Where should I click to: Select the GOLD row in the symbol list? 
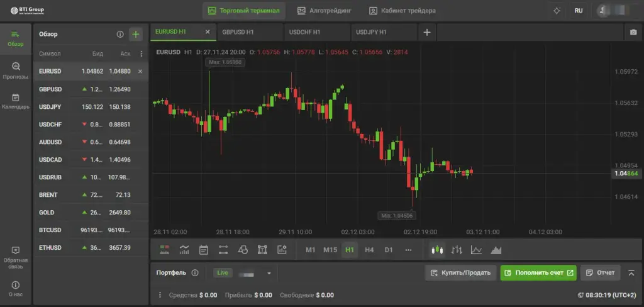(91, 213)
